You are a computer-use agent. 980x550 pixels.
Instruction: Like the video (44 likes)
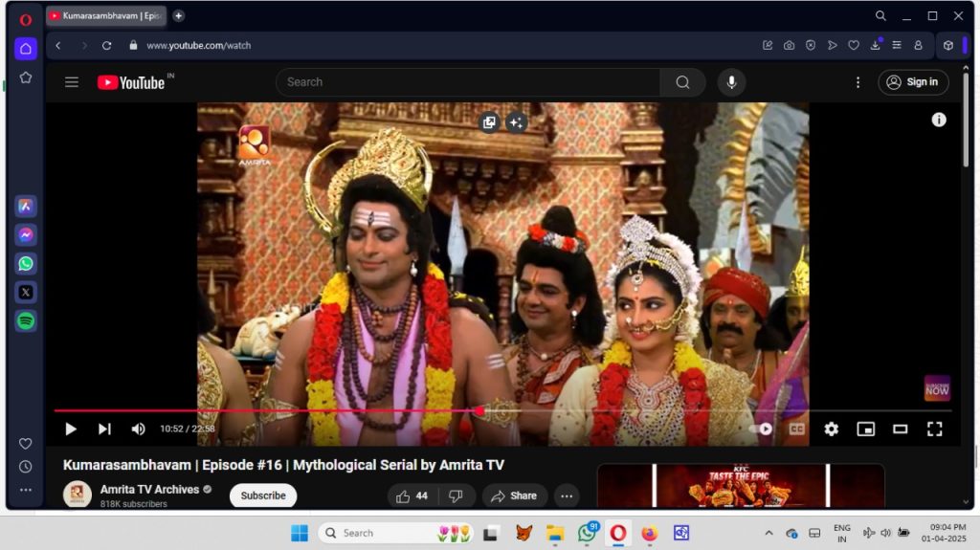point(412,496)
